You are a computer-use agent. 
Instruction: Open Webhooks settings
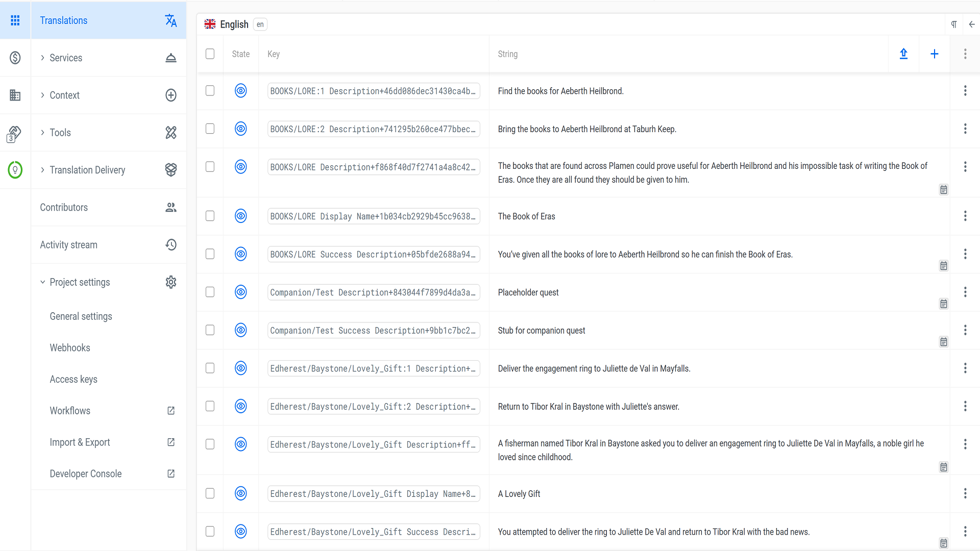70,348
